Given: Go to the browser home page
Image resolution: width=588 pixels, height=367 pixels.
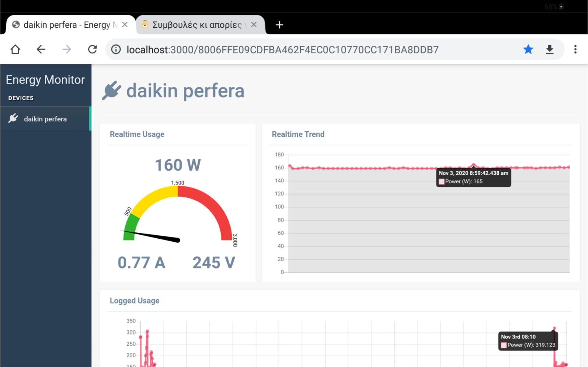Looking at the screenshot, I should click(15, 49).
